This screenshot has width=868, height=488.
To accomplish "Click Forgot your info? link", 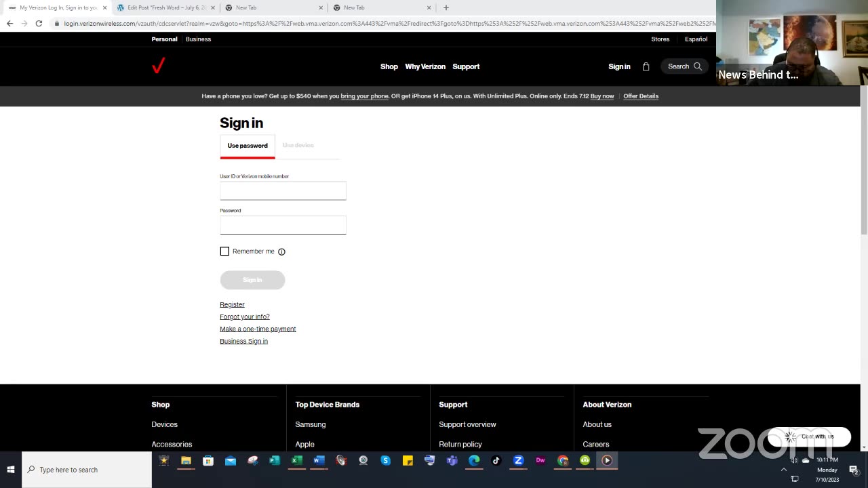I will 245,317.
